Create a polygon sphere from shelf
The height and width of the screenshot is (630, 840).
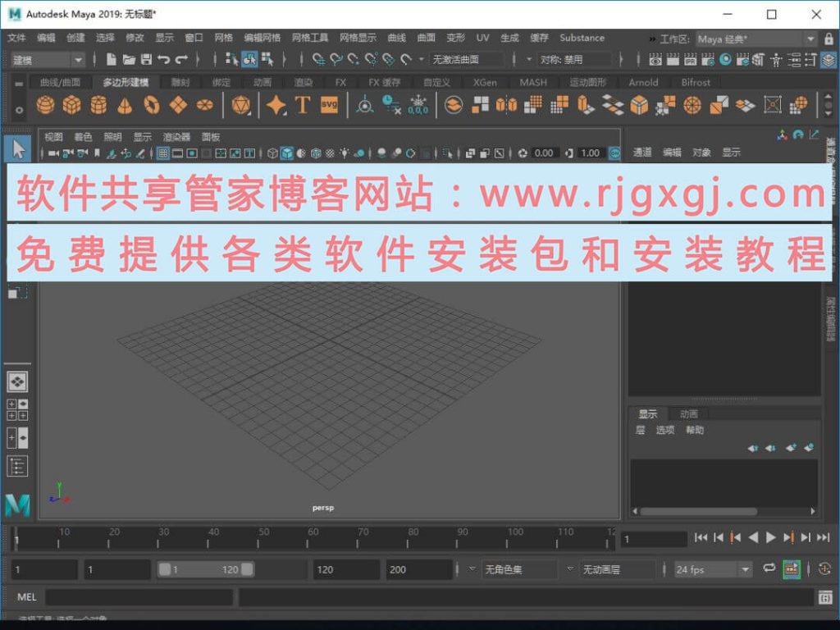45,104
